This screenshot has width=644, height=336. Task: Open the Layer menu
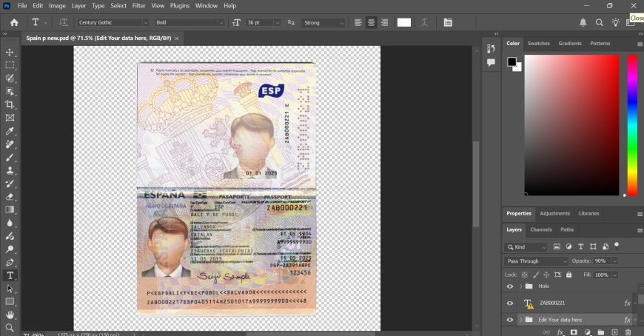(78, 6)
